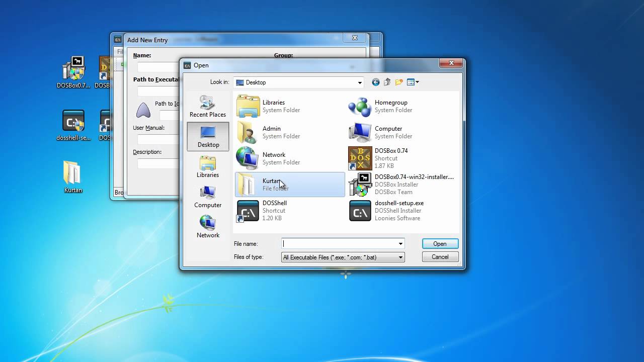
Task: Click "1.20 KB" size text
Action: (x=272, y=218)
